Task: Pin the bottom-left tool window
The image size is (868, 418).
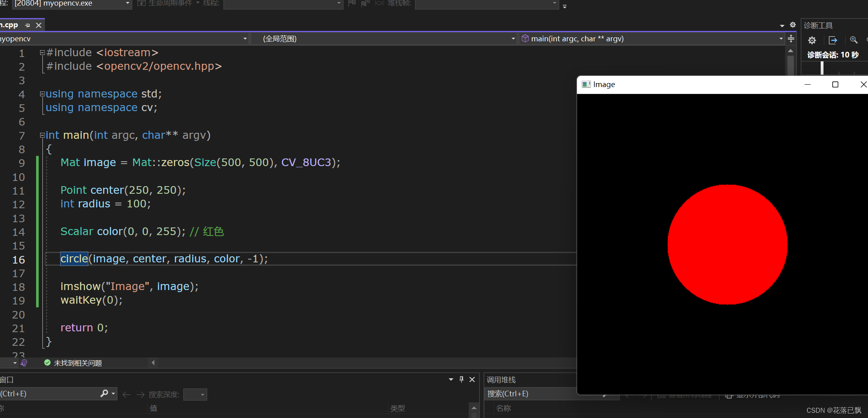Action: click(x=461, y=379)
